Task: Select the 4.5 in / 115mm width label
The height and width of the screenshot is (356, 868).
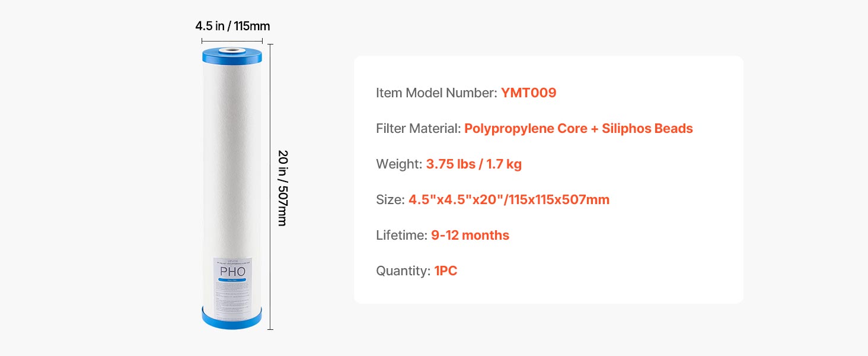Action: (232, 26)
